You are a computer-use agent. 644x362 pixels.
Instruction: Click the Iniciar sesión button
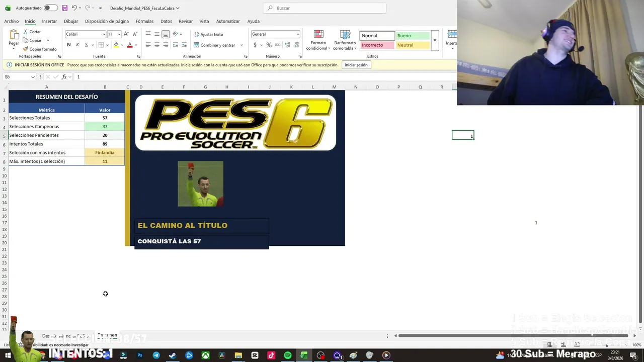tap(356, 65)
